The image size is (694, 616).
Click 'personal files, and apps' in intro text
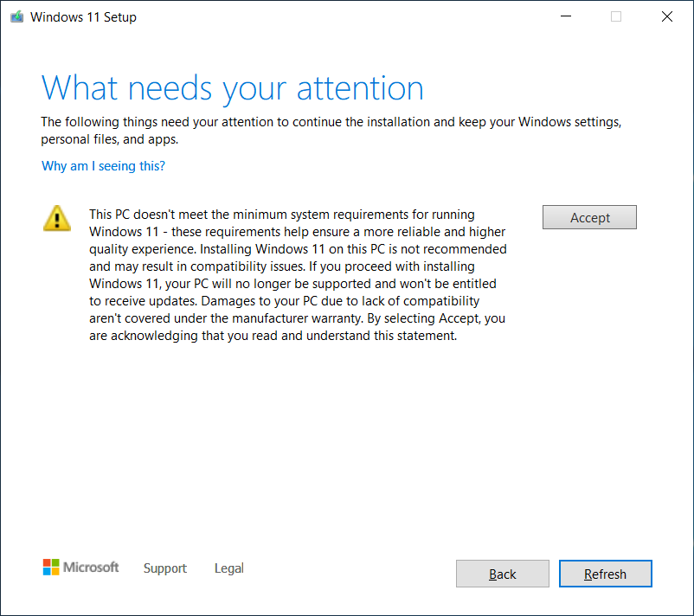coord(109,139)
